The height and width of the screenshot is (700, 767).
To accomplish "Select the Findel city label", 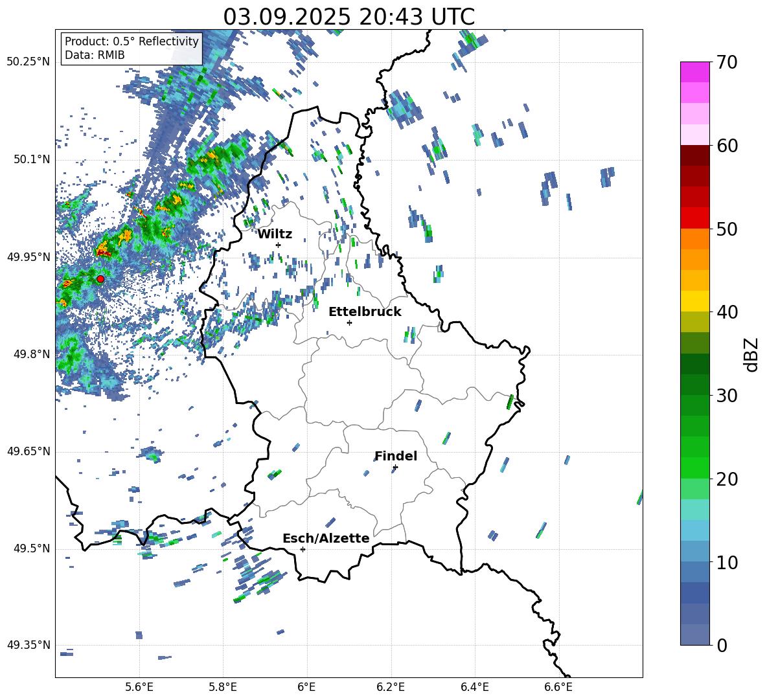I will point(396,456).
